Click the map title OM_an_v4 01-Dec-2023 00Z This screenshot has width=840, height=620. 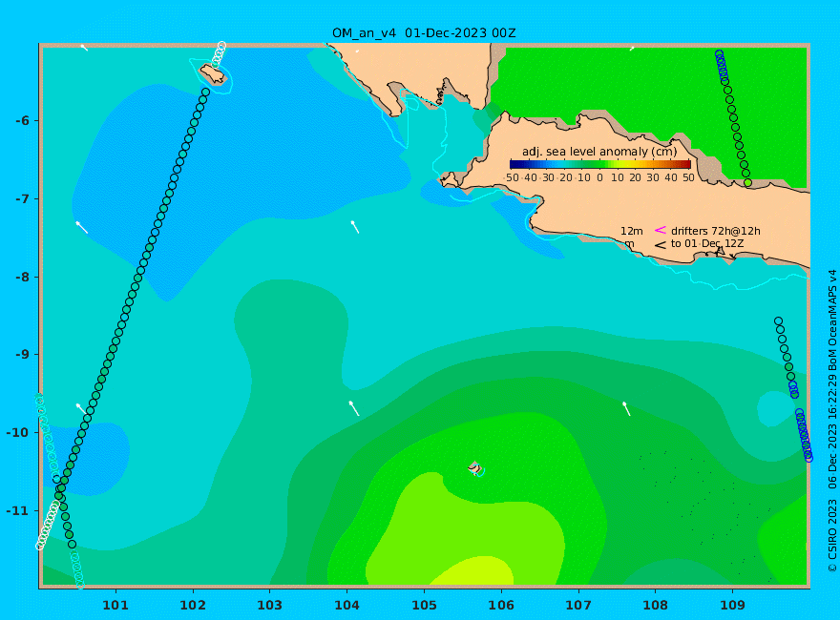(x=424, y=33)
